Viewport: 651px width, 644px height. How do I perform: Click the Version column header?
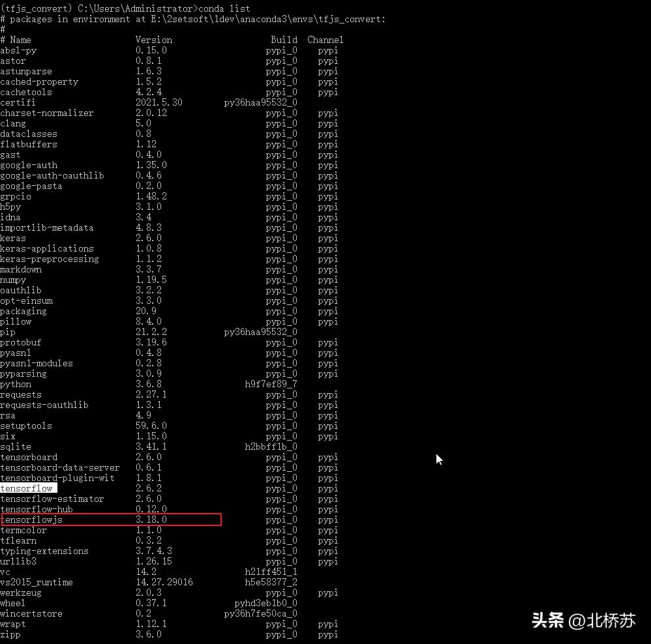pyautogui.click(x=154, y=40)
